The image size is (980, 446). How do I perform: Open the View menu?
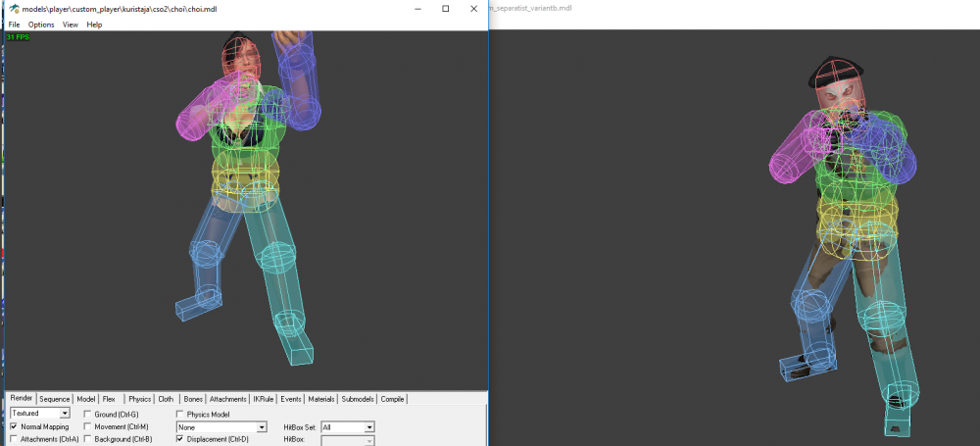click(x=70, y=25)
